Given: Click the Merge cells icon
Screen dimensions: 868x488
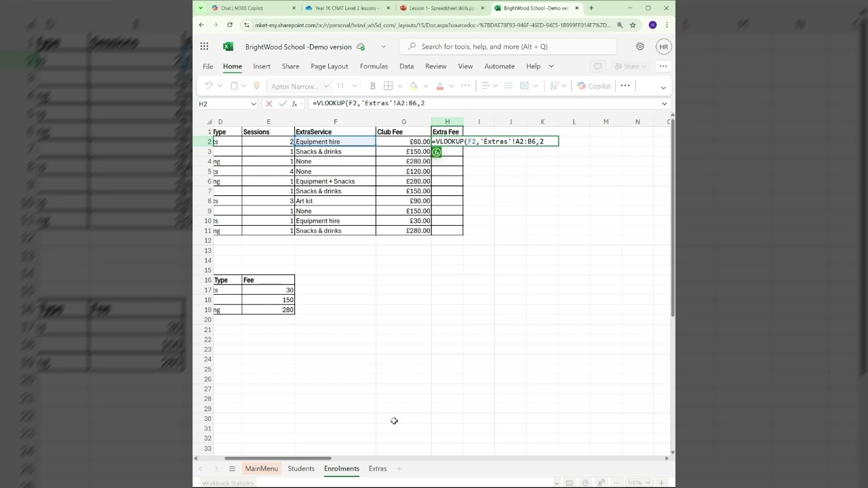Looking at the screenshot, I should pyautogui.click(x=524, y=86).
